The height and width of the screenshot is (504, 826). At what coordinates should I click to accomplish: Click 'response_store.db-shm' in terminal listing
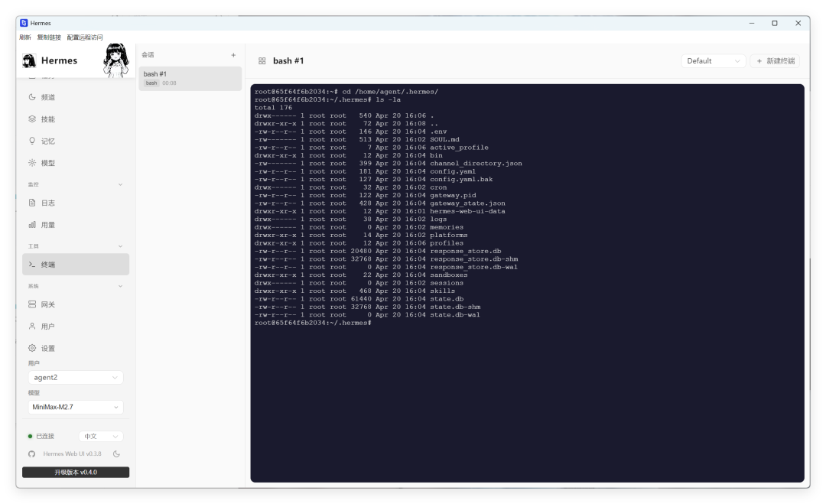473,259
